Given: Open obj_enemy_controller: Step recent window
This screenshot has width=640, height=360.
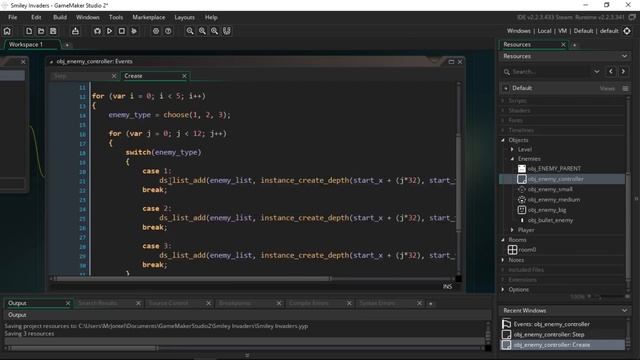Looking at the screenshot, I should [549, 334].
